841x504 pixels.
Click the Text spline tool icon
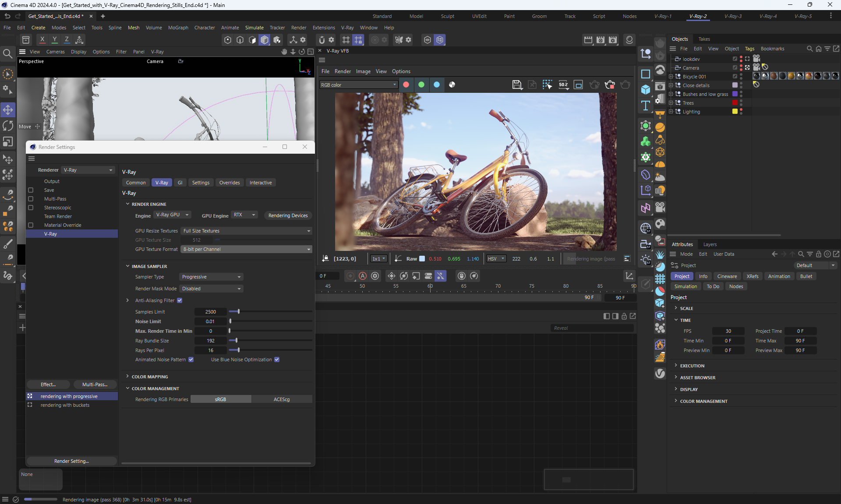coord(646,106)
